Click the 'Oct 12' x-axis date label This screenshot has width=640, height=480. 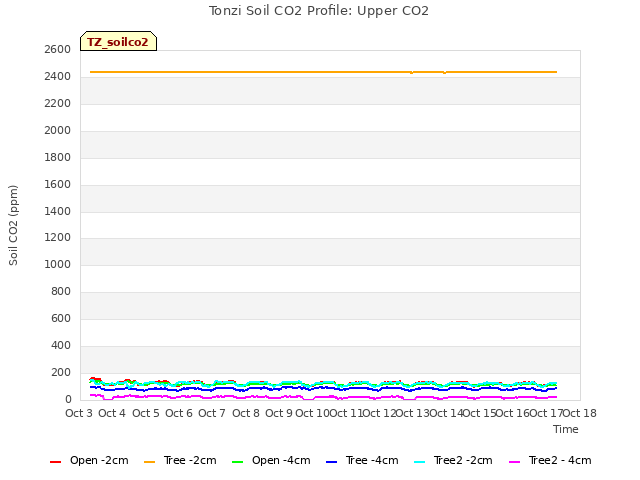pos(379,413)
